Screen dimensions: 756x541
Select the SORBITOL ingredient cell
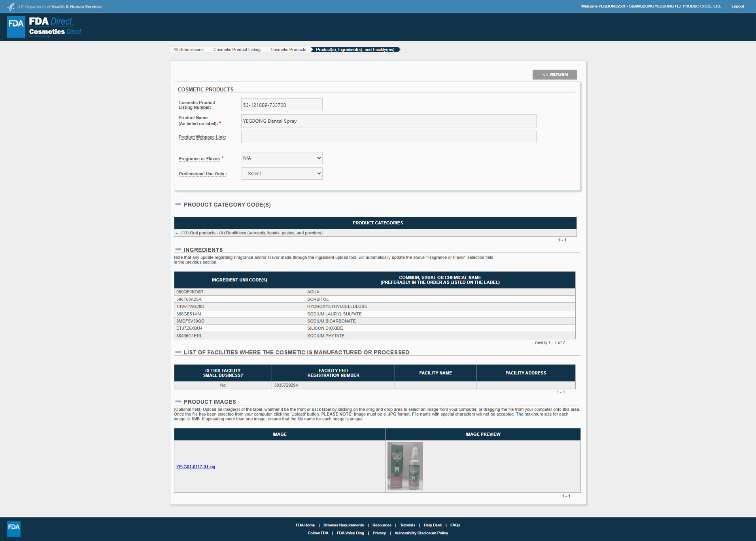440,300
